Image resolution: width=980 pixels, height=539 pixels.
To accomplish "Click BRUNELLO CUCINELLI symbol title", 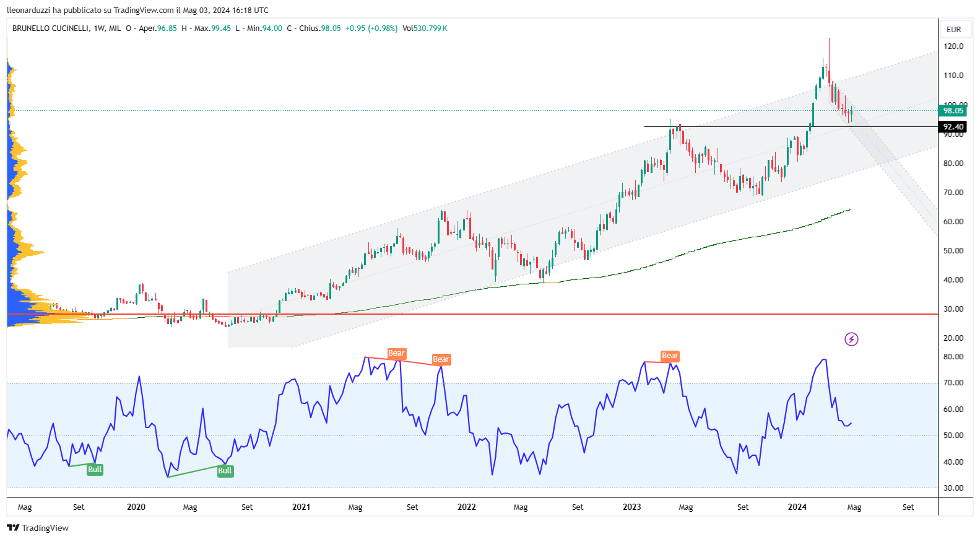I will (x=51, y=28).
